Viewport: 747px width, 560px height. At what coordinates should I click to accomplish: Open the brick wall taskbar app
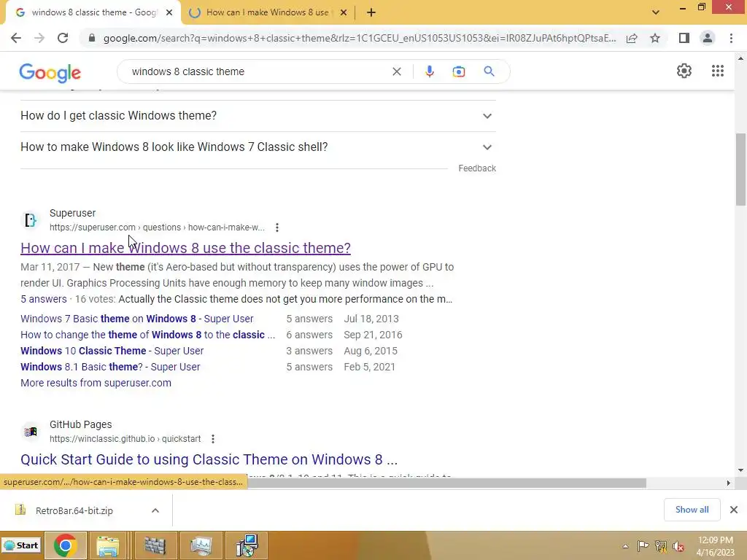pyautogui.click(x=155, y=545)
